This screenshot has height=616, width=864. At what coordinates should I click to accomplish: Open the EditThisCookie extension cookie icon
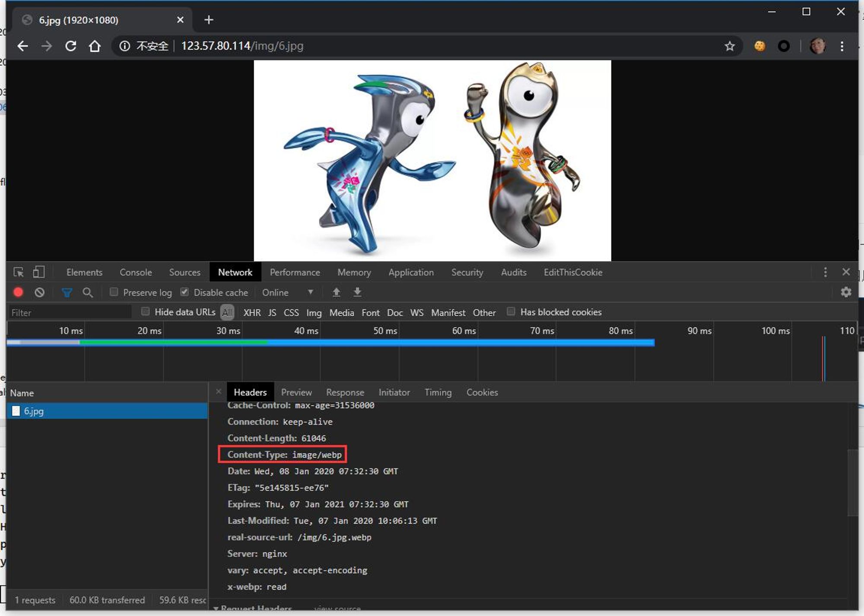tap(759, 46)
